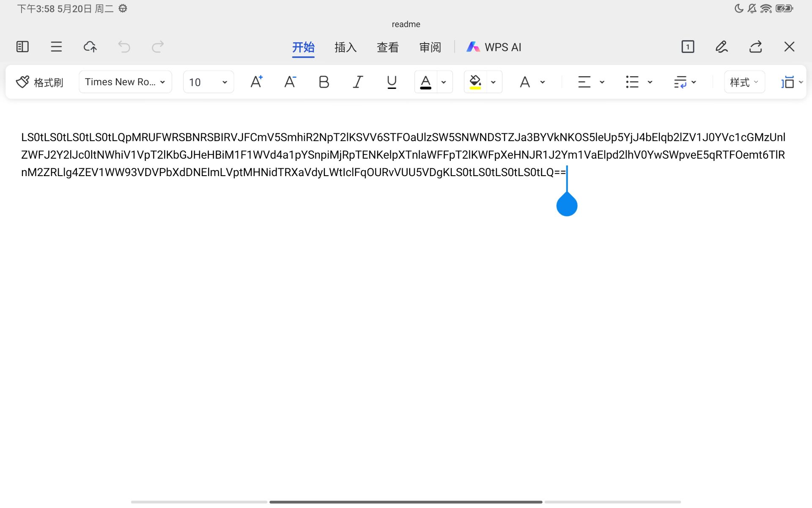The image size is (812, 508).
Task: Click the cloud upload icon
Action: tap(90, 47)
